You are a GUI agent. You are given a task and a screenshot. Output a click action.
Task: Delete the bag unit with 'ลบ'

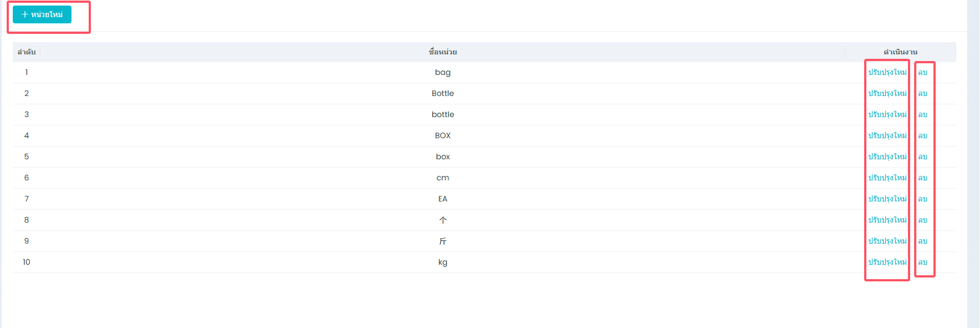point(922,72)
